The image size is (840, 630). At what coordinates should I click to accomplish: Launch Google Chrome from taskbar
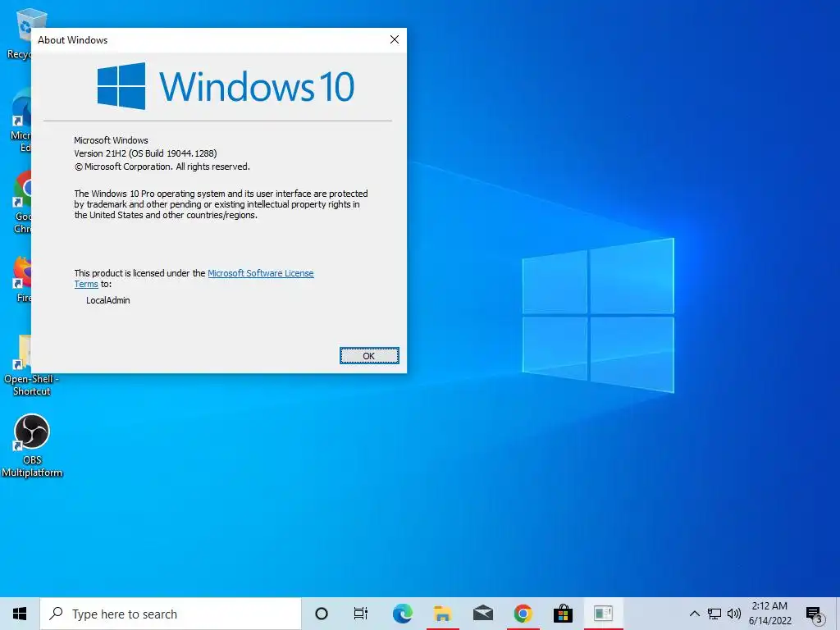[x=523, y=614]
